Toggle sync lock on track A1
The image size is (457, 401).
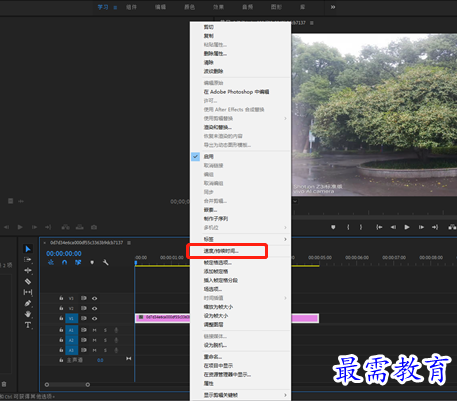[84, 330]
